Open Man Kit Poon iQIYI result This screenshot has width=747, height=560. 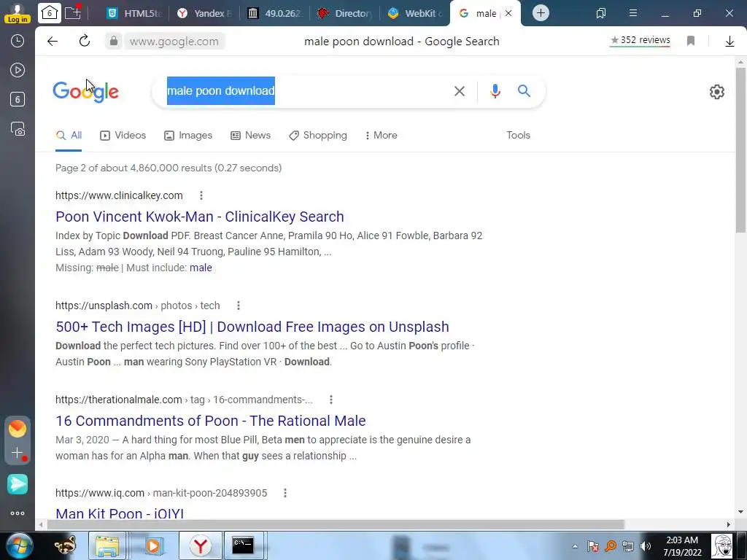click(120, 513)
